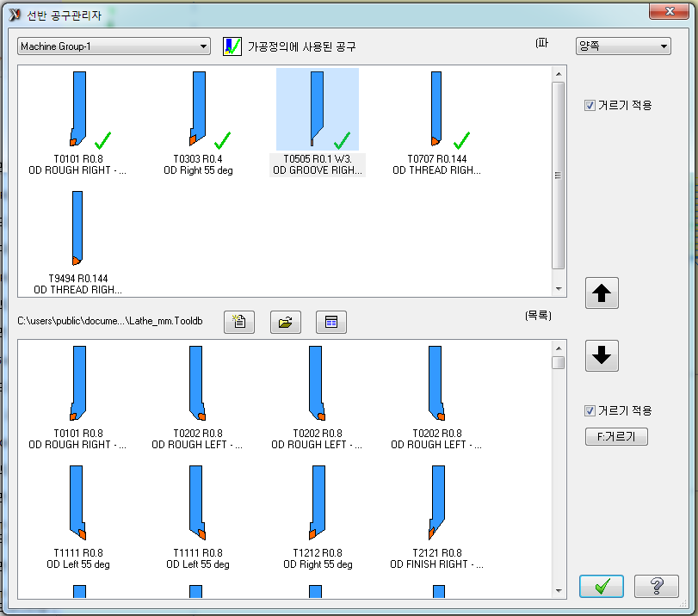
Task: Select the T0101 R0.8 OD ROUGH RIGHT tool in upper list
Action: point(77,123)
